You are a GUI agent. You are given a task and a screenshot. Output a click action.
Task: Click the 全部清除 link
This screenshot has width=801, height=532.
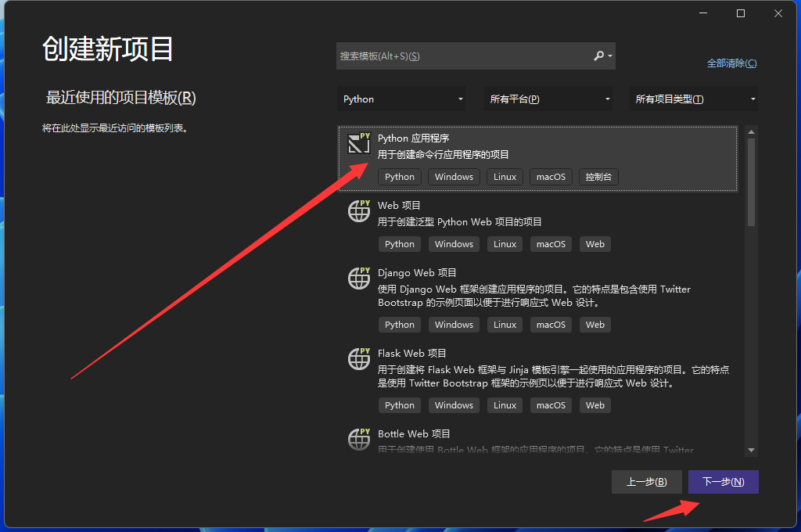[x=731, y=63]
